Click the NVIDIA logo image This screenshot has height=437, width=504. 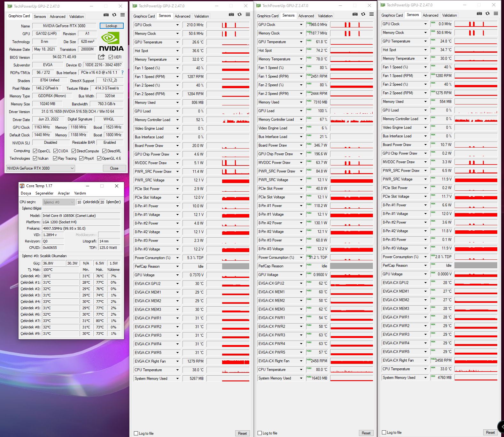click(111, 42)
